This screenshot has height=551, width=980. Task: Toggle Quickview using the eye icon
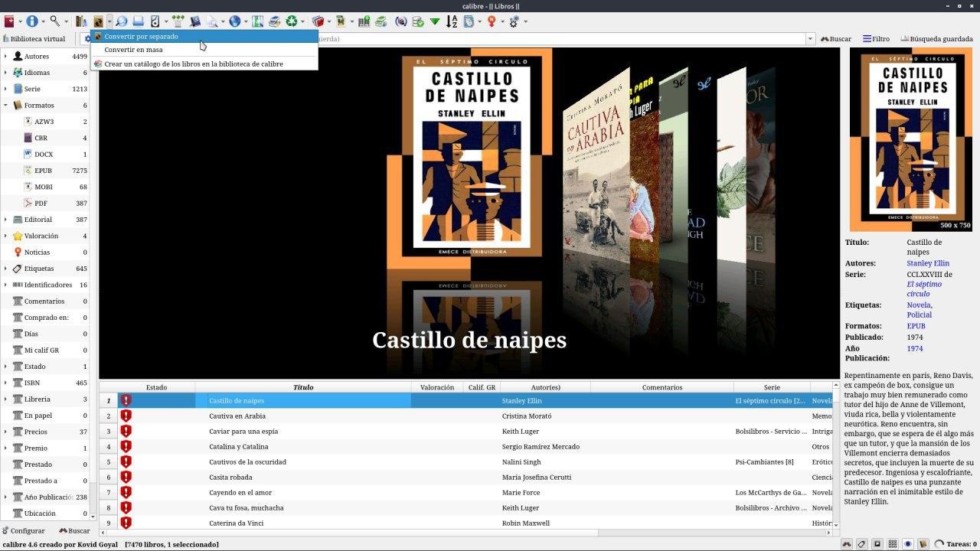pyautogui.click(x=908, y=544)
